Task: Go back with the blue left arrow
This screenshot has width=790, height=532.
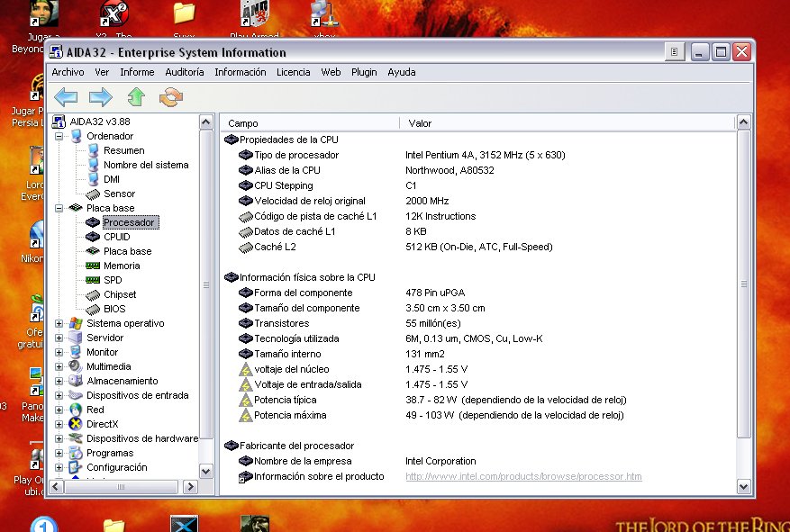Action: [x=66, y=97]
